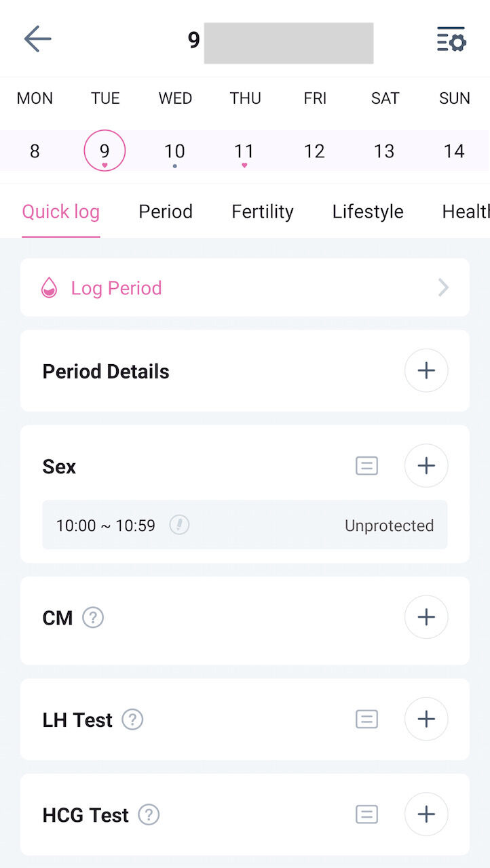Add Period Details with plus icon
Image resolution: width=490 pixels, height=868 pixels.
pyautogui.click(x=426, y=370)
